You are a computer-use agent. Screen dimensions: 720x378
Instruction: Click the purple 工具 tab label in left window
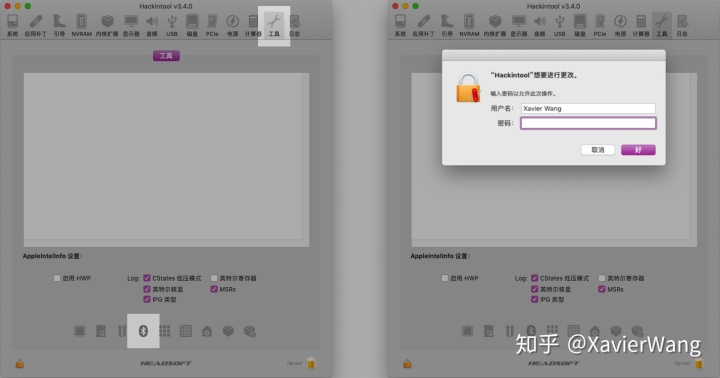click(166, 56)
